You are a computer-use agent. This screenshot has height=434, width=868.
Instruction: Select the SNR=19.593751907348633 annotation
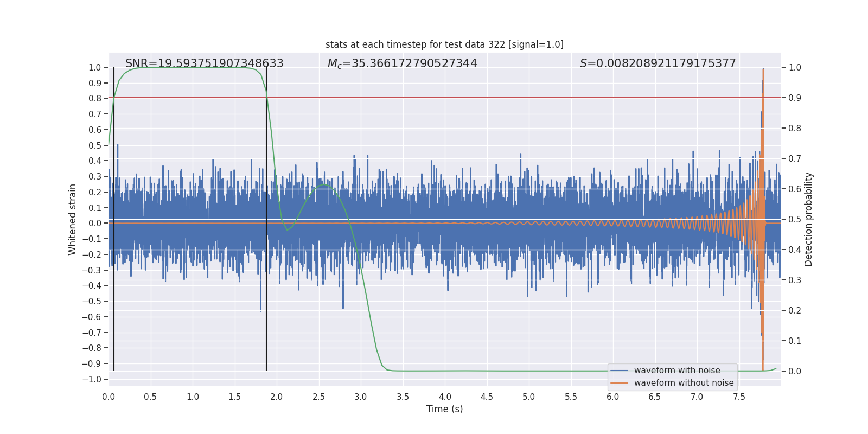tap(205, 63)
